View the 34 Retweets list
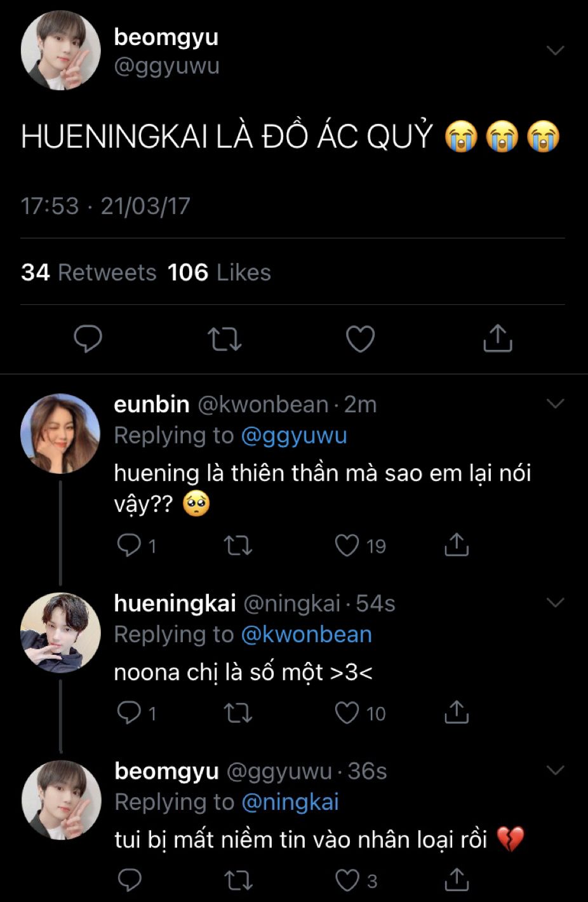The height and width of the screenshot is (902, 588). [88, 273]
